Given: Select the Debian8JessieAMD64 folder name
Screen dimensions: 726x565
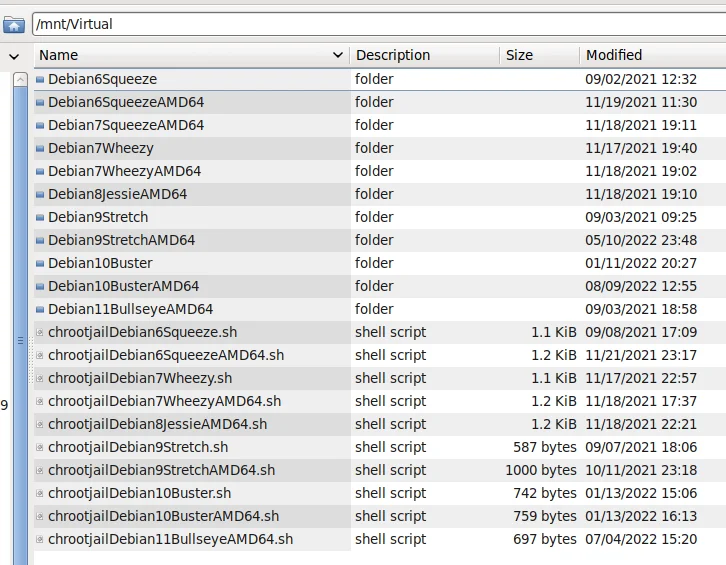Looking at the screenshot, I should click(118, 194).
